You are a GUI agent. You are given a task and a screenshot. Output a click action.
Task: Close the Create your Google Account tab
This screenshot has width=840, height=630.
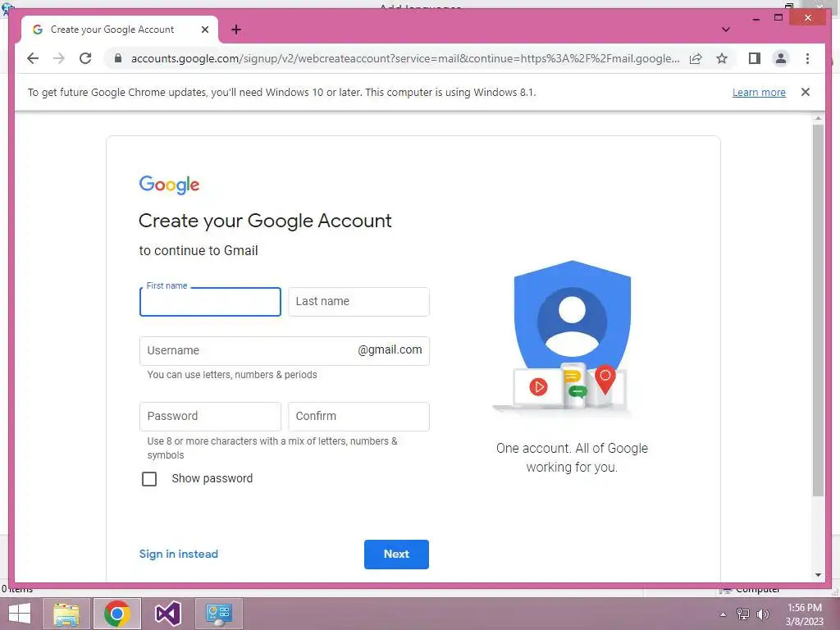(x=204, y=30)
